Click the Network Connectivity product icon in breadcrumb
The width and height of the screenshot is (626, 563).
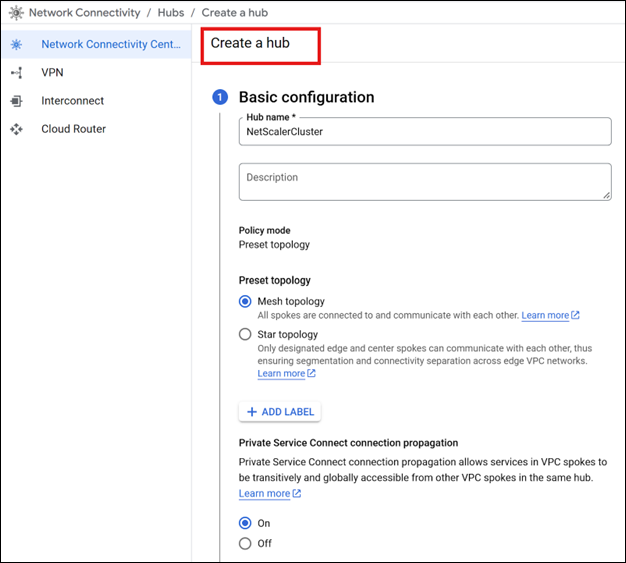[x=16, y=13]
